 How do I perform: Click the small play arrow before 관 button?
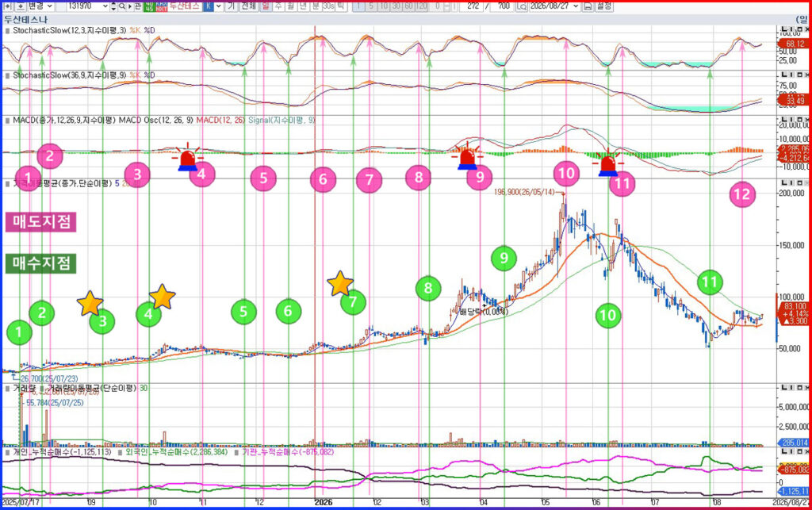point(130,6)
